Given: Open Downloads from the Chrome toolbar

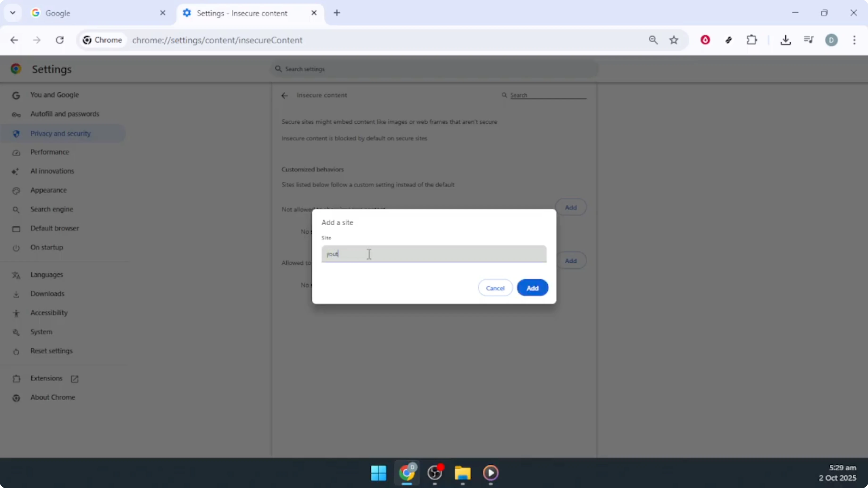Looking at the screenshot, I should click(x=786, y=40).
